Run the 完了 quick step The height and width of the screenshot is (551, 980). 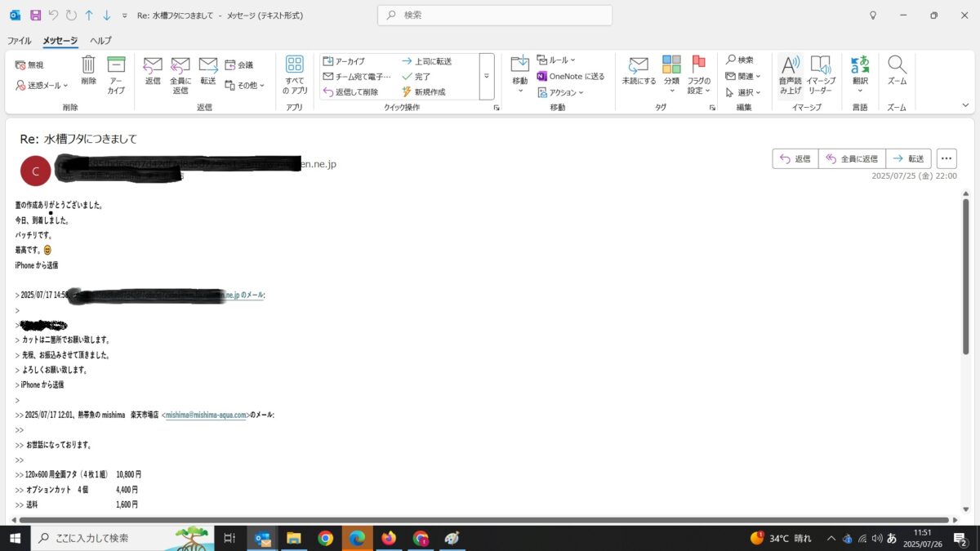point(416,76)
